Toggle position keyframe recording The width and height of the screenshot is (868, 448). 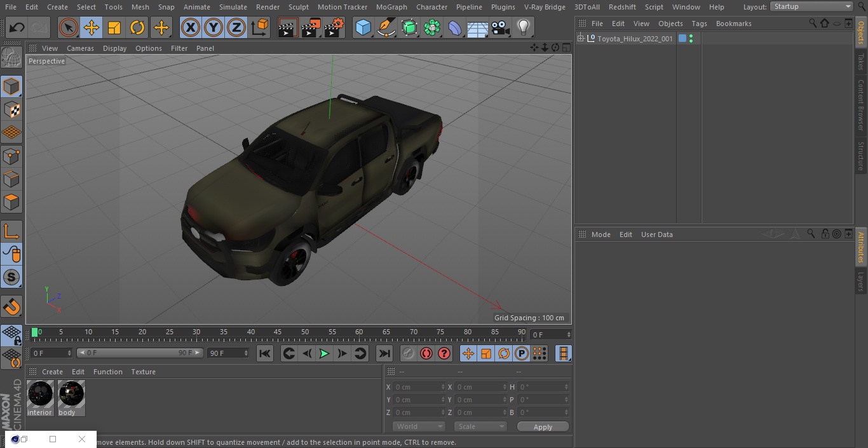coord(468,353)
